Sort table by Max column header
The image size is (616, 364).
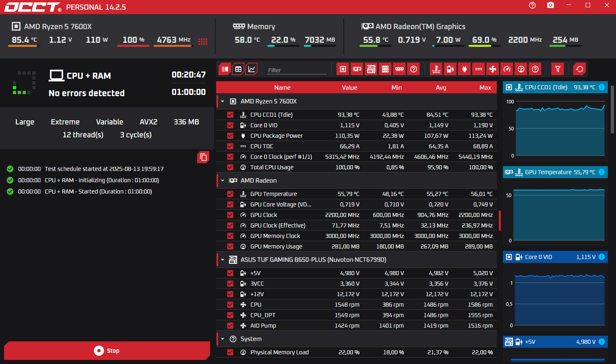(485, 88)
